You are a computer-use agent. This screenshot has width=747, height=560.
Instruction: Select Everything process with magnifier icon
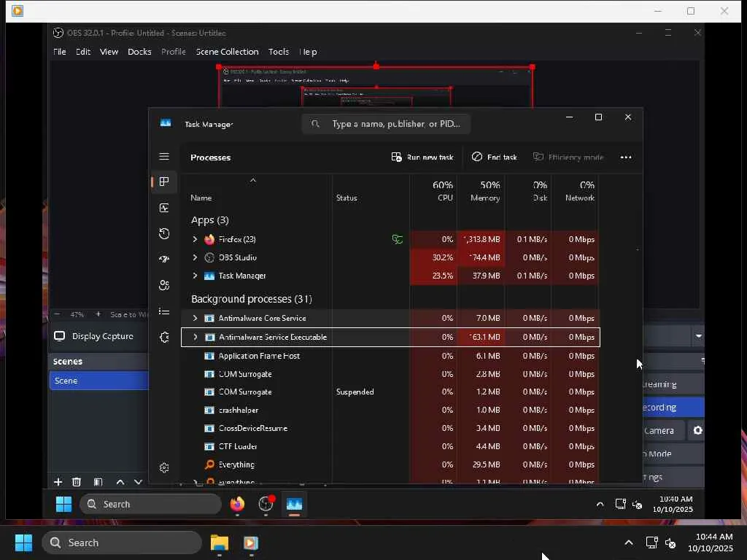click(x=390, y=464)
